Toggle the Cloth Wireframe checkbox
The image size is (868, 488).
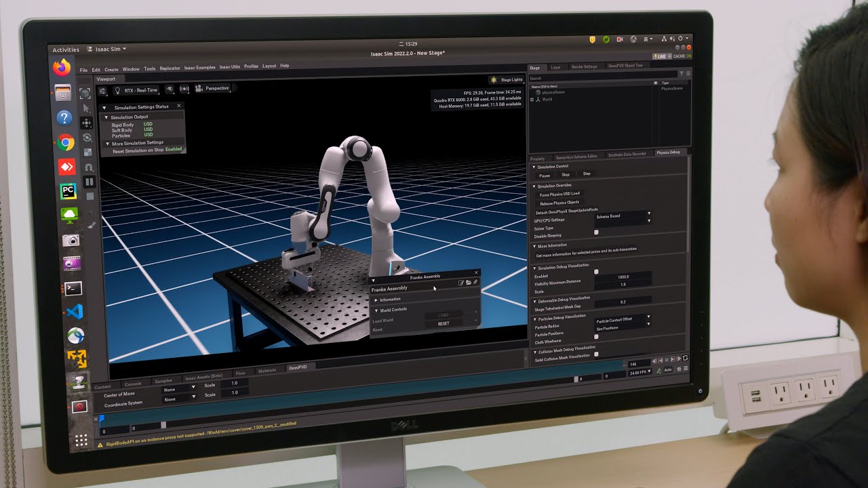click(596, 337)
